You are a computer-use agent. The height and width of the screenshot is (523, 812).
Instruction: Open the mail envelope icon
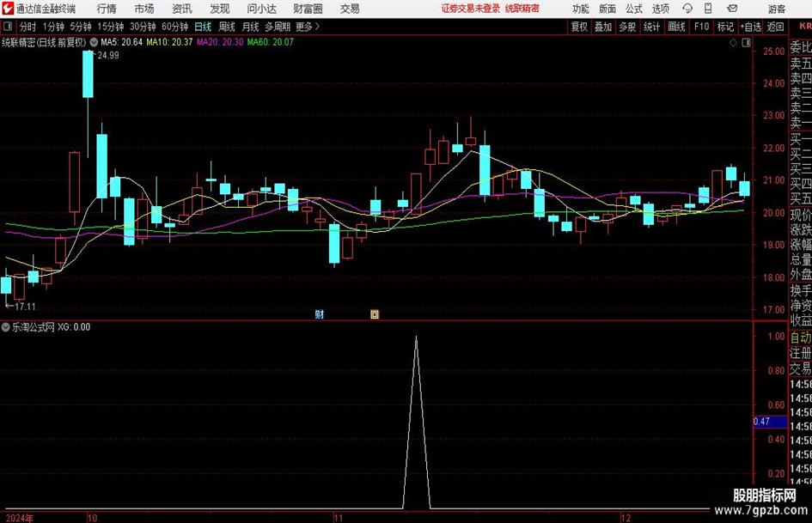tap(732, 9)
